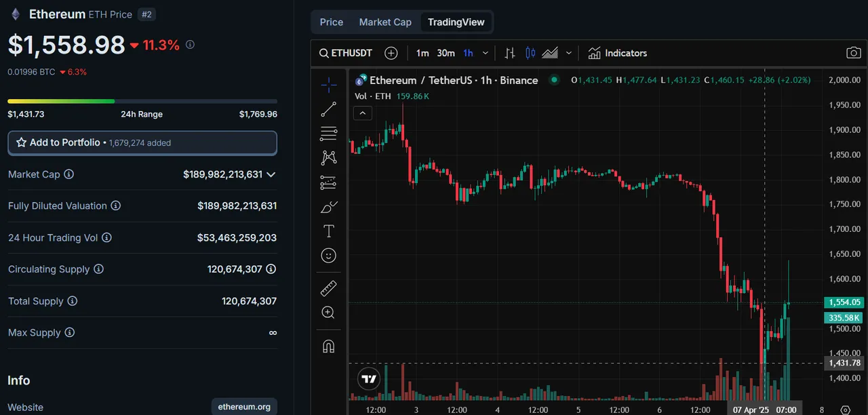
Task: Click info icon beside 120,674,307 circulating value
Action: coord(271,269)
